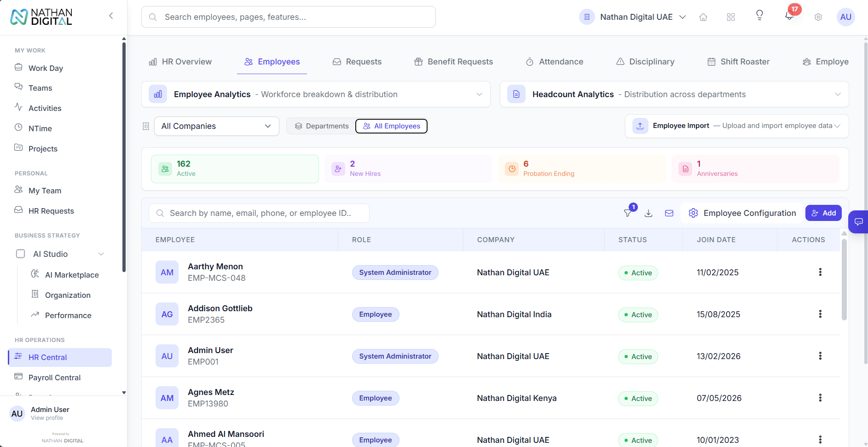
Task: Click the Nathan Digital logo
Action: click(41, 17)
